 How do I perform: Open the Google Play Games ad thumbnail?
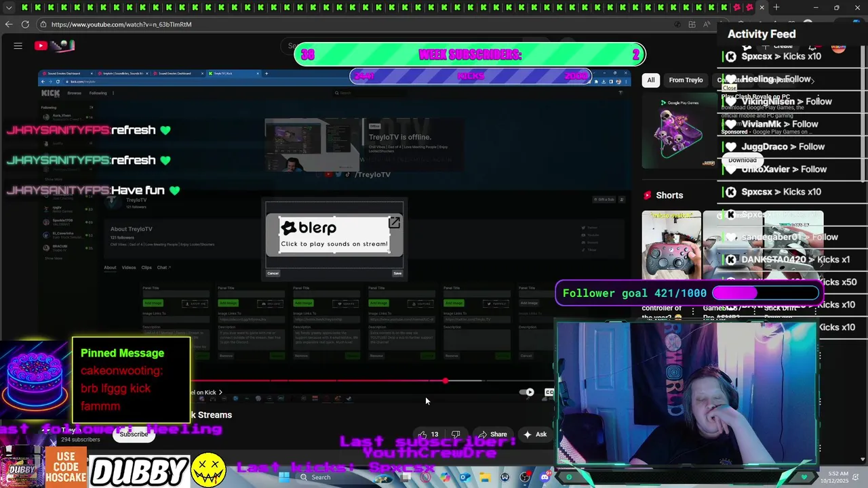coord(679,131)
